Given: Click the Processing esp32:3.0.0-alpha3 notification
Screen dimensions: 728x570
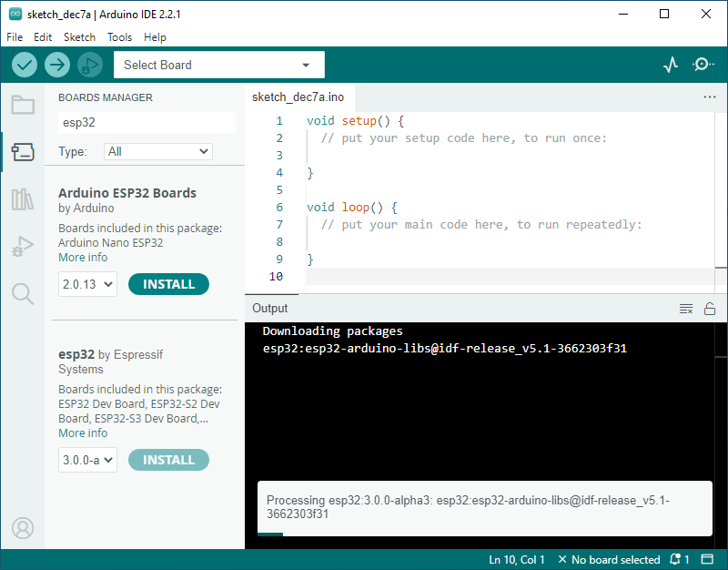Looking at the screenshot, I should (x=485, y=508).
